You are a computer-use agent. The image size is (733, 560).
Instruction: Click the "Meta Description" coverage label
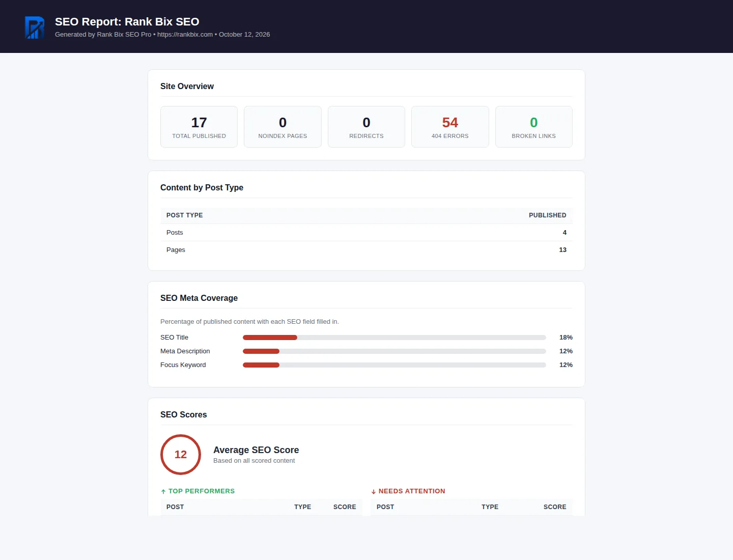(x=185, y=351)
